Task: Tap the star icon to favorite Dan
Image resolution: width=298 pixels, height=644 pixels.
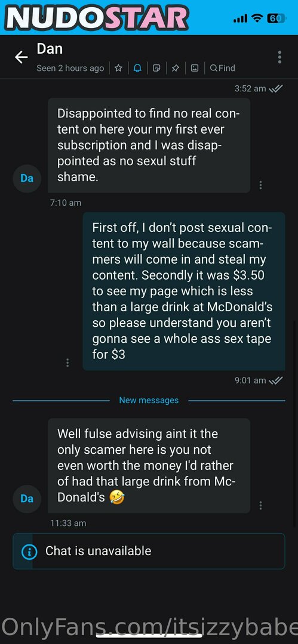Action: (x=118, y=68)
